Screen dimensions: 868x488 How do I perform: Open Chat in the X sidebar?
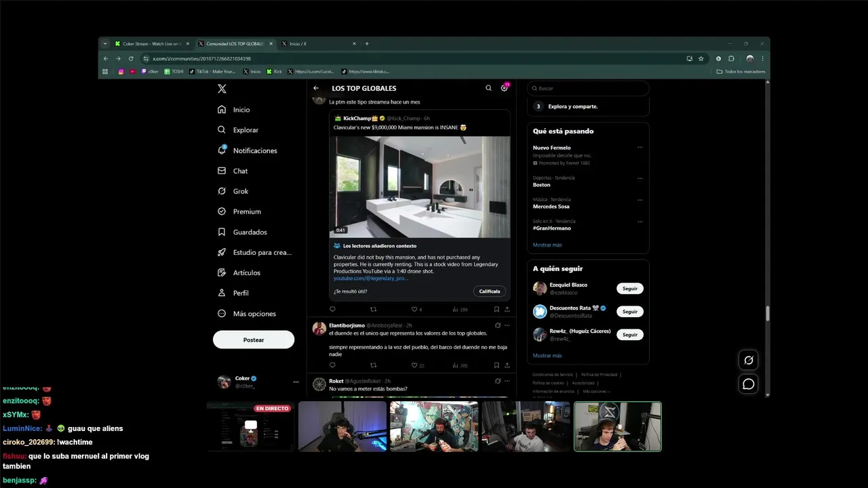pos(233,171)
